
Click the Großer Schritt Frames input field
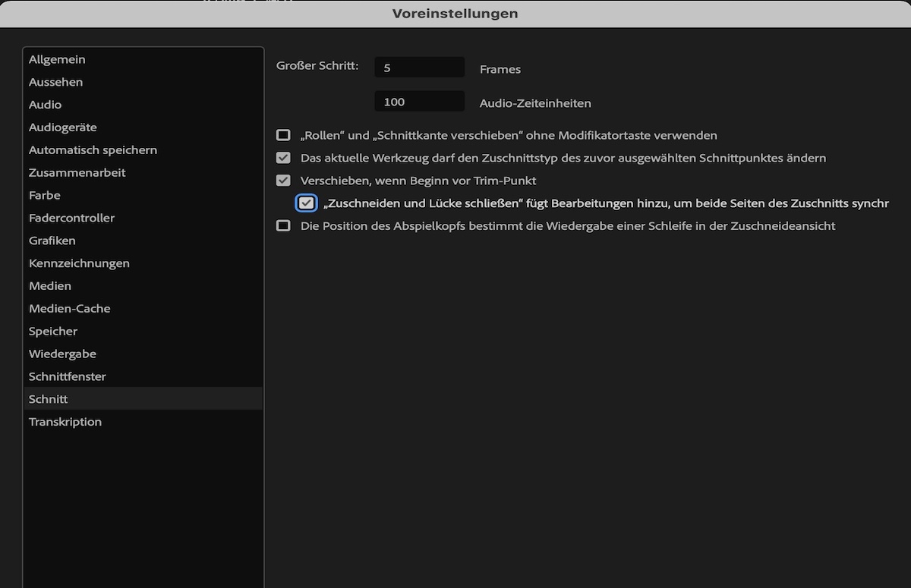tap(420, 68)
